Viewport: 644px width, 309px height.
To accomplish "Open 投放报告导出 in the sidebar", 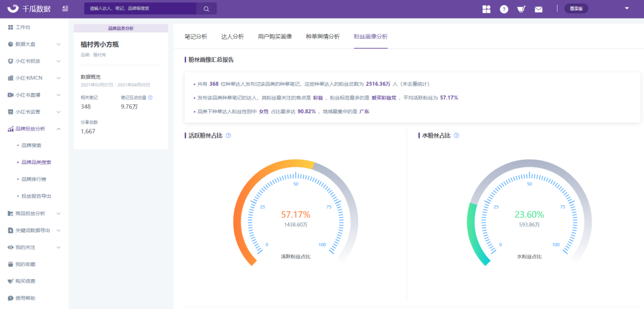I will pos(36,196).
